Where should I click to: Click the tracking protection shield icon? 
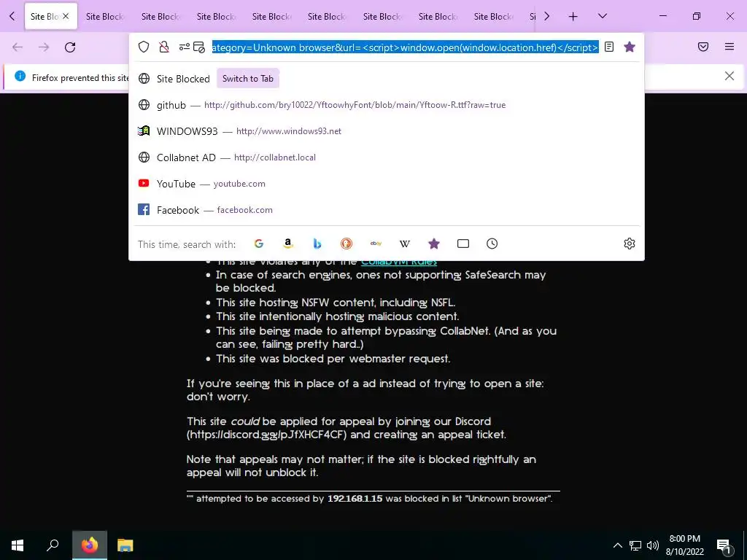(x=144, y=47)
